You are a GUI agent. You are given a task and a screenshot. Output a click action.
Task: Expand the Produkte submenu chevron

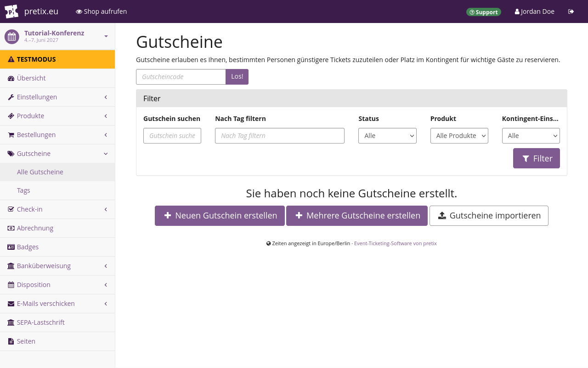pos(106,116)
